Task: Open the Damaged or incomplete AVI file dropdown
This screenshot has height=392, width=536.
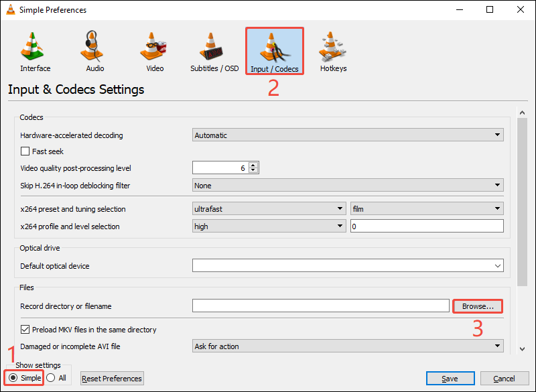Action: (x=347, y=346)
